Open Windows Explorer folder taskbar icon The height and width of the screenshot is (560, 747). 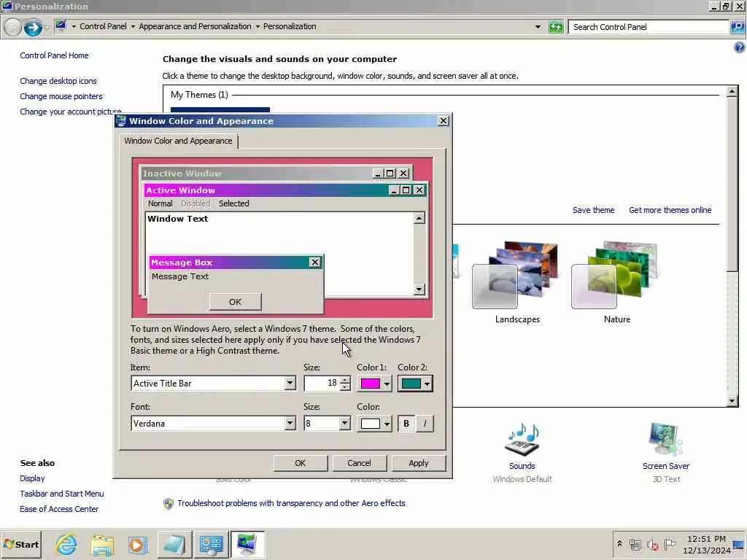click(102, 545)
